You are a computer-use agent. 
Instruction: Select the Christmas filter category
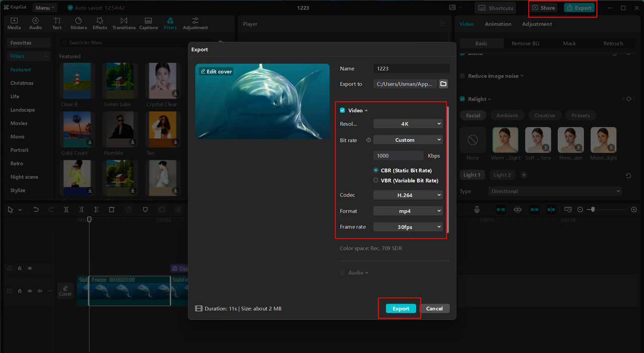pos(22,83)
